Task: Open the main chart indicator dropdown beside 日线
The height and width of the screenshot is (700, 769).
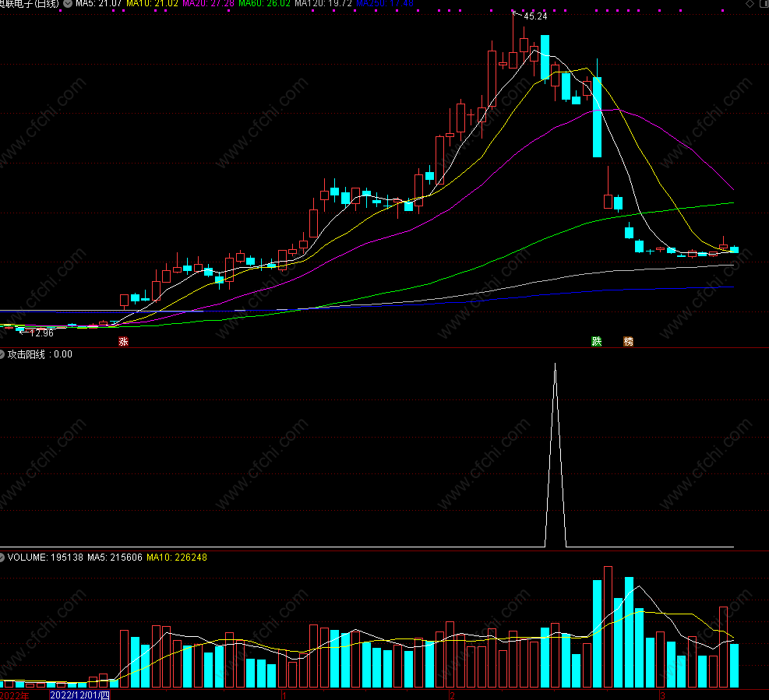Action: [68, 3]
